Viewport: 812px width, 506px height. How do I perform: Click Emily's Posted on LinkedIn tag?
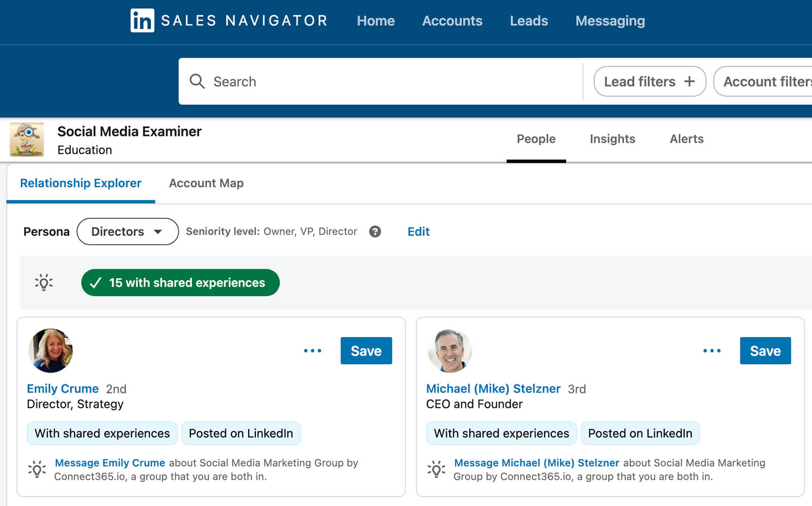tap(241, 433)
